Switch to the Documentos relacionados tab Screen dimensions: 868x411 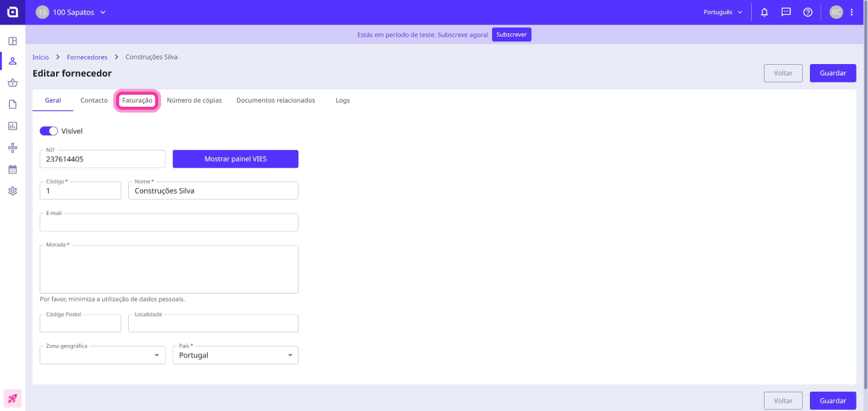pos(276,100)
